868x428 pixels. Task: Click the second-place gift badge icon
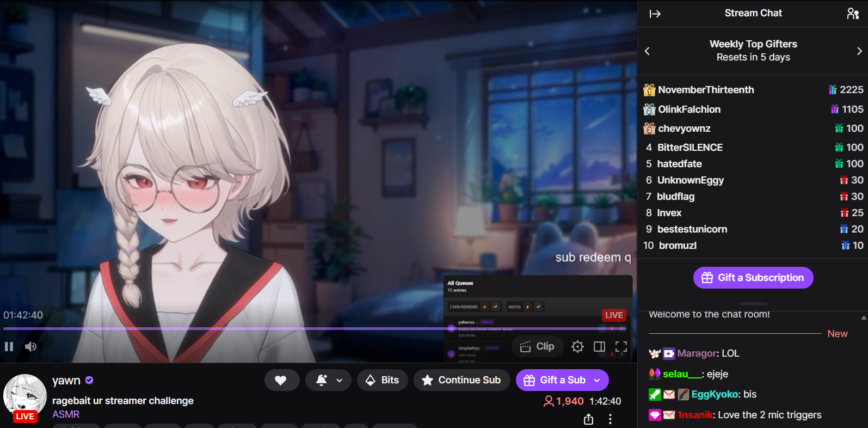(x=649, y=109)
